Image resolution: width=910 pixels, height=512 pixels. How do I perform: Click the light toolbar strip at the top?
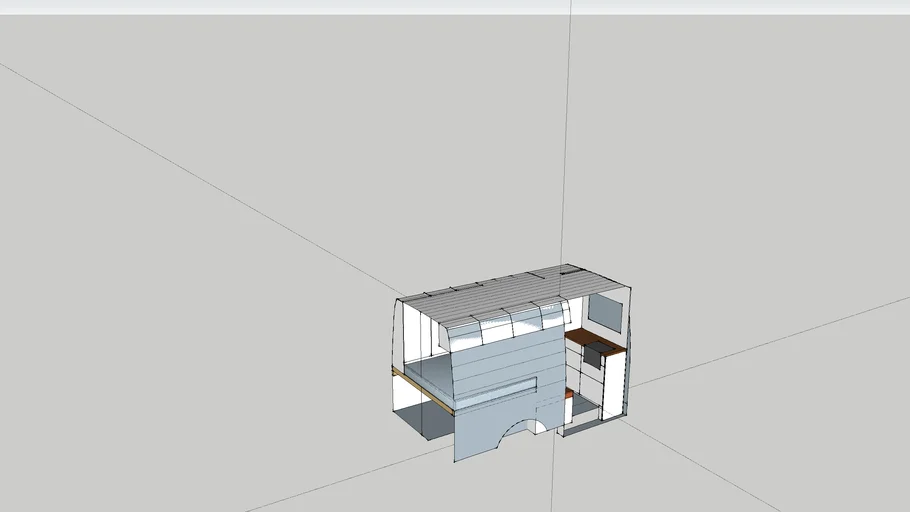coord(455,7)
